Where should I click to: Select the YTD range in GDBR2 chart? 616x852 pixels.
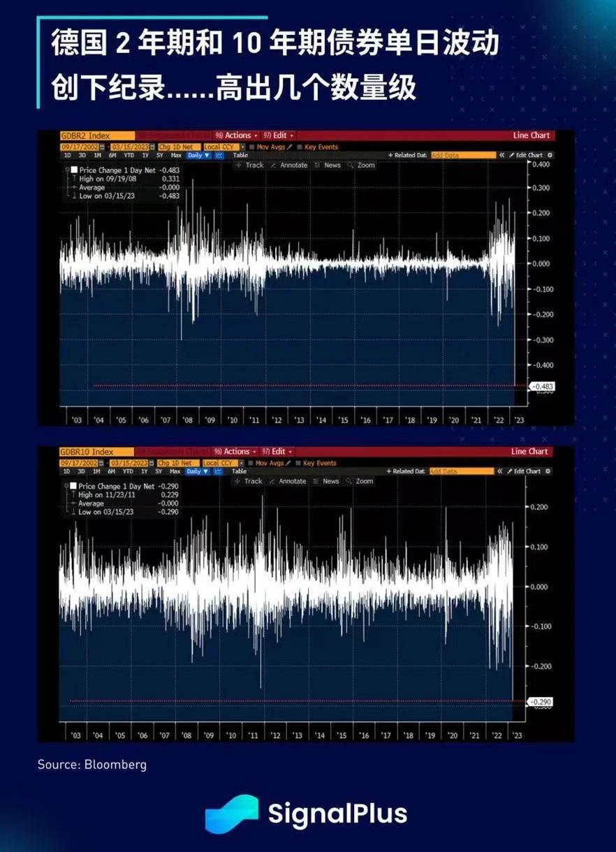click(127, 156)
